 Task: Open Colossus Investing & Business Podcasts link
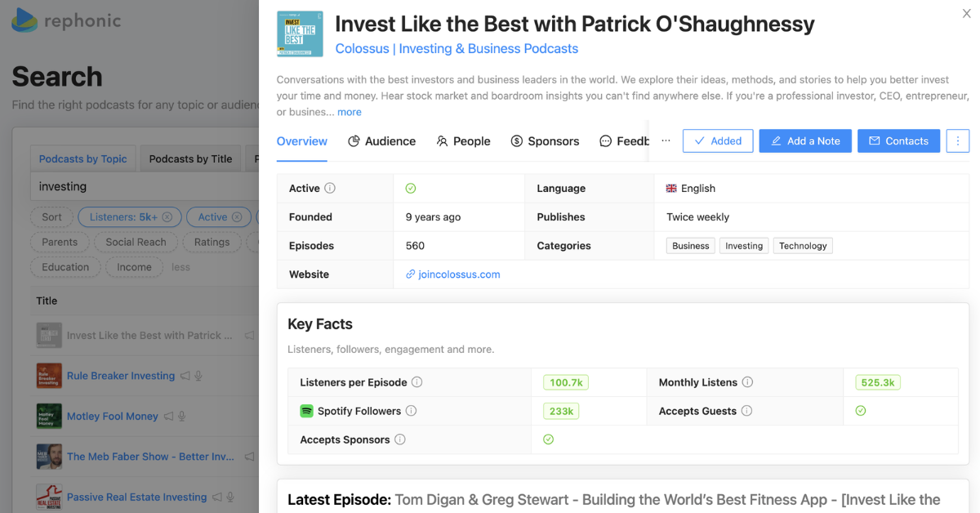point(457,49)
